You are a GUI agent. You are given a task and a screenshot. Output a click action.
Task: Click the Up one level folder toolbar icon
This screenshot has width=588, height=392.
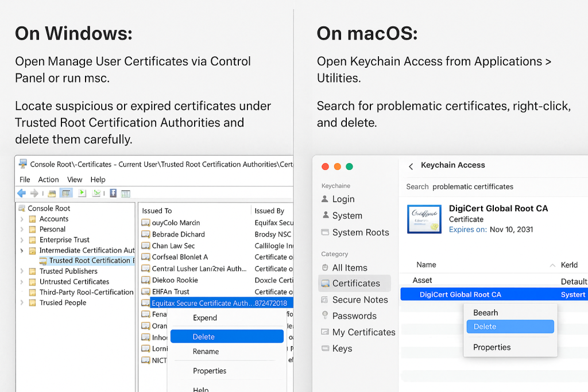(x=52, y=193)
